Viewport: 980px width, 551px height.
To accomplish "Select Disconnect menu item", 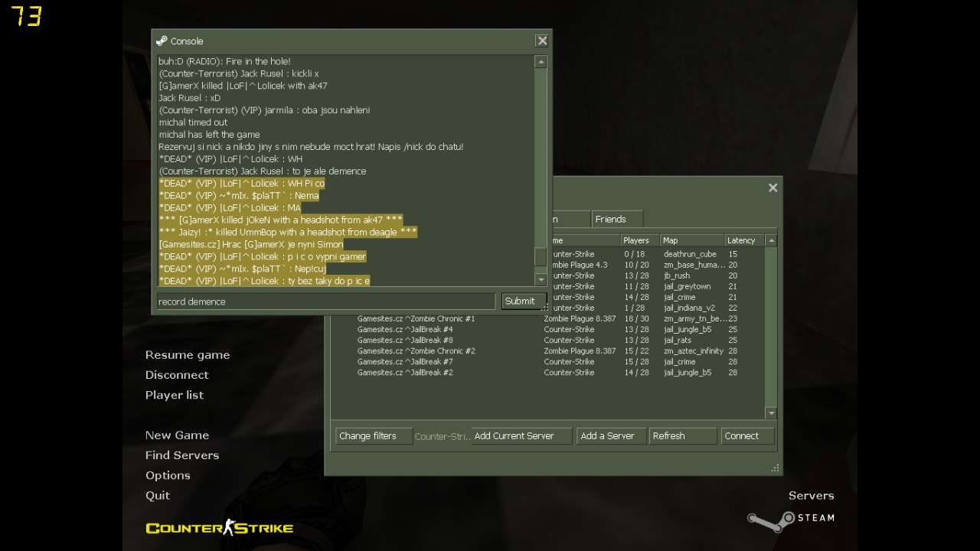I will pyautogui.click(x=177, y=375).
